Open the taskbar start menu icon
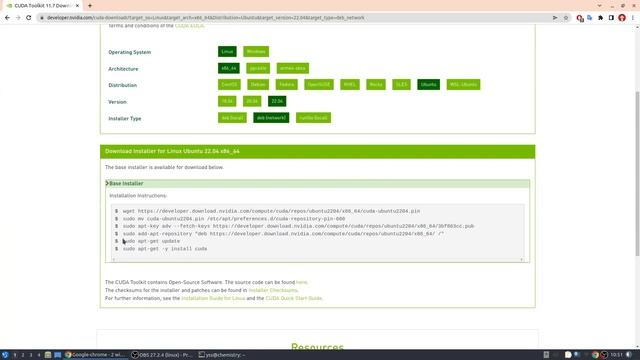Screen dimensions: 640x360 coord(5,355)
